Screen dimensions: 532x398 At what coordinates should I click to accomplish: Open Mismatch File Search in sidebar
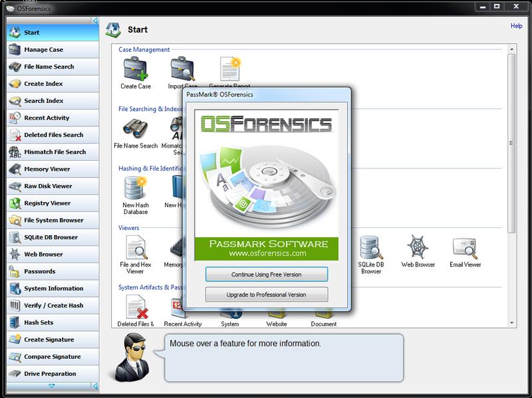pyautogui.click(x=53, y=152)
